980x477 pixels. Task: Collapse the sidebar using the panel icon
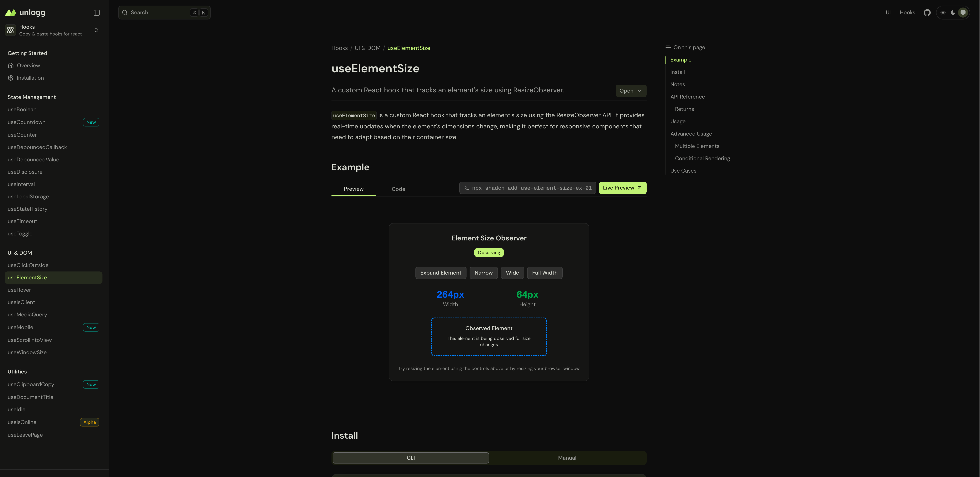[x=96, y=12]
